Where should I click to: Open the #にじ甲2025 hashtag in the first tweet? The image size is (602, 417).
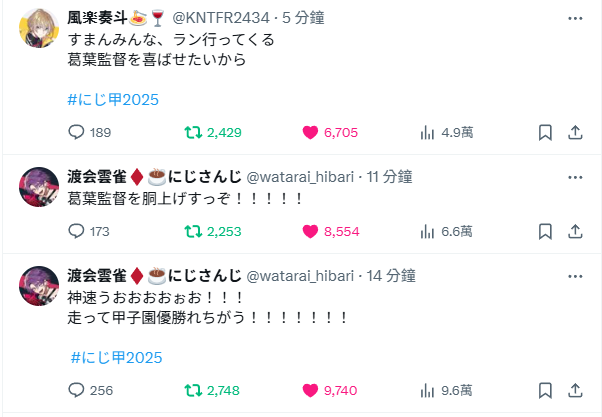(x=113, y=100)
